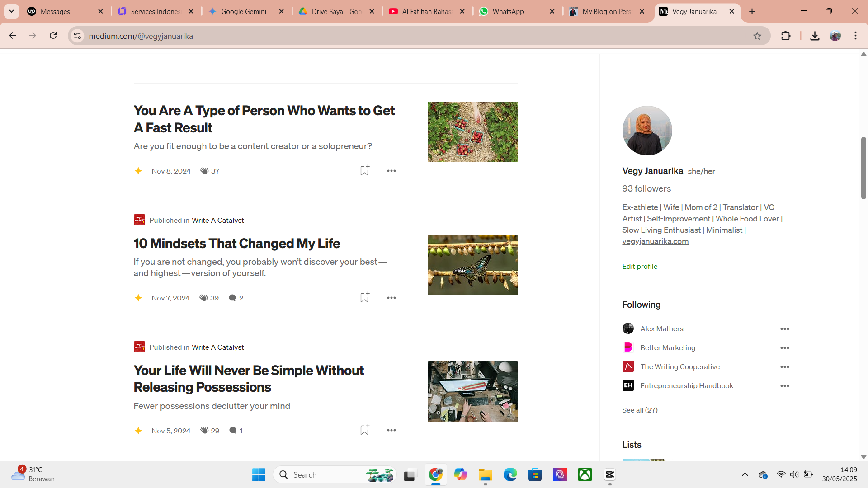Open File Explorer from taskbar
Image resolution: width=868 pixels, height=488 pixels.
[x=485, y=475]
